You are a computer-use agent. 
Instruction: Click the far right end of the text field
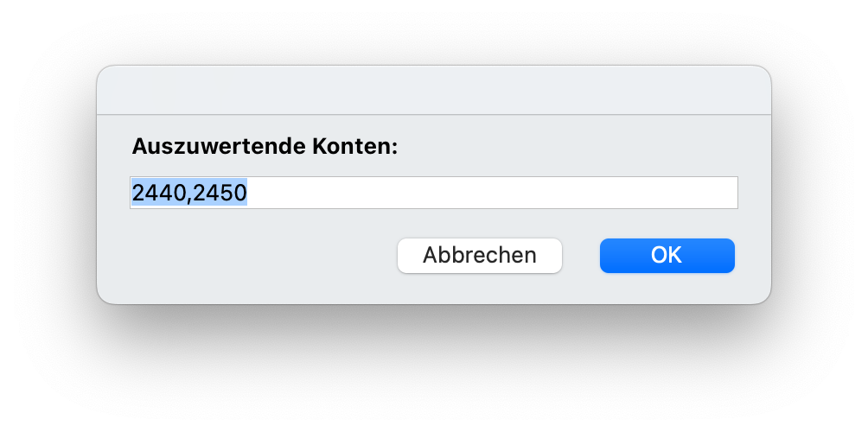pyautogui.click(x=731, y=193)
